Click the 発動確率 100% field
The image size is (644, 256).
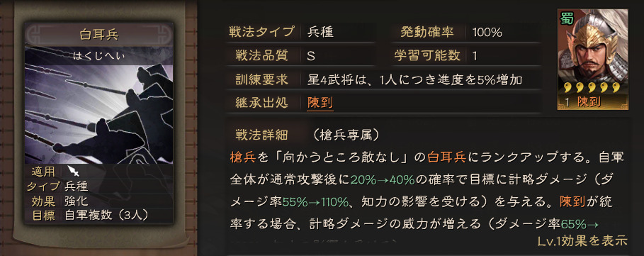465,32
